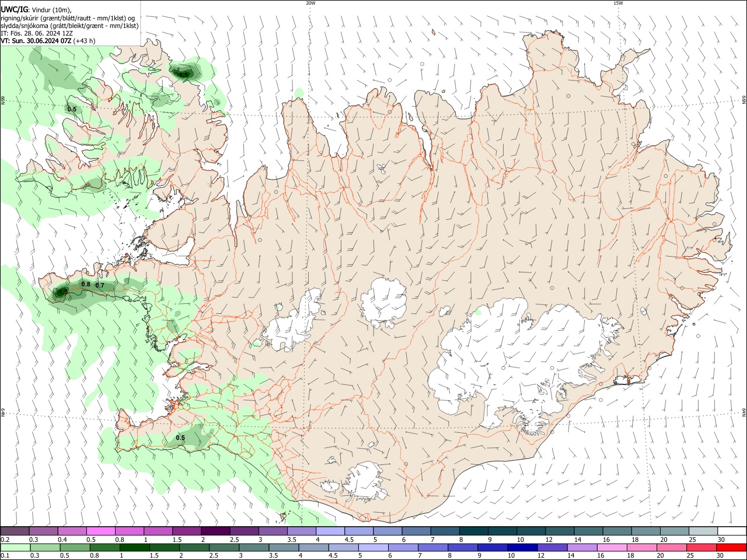This screenshot has height=560, width=747.
Task: Select the 'slydda/snjókoma' legend description line
Action: (x=69, y=26)
